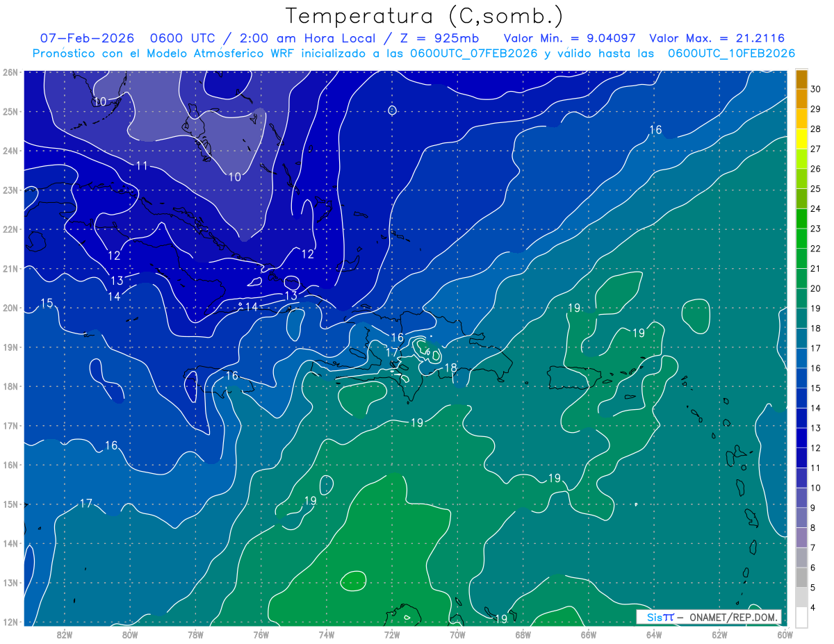Click the '60W' longitude axis label
This screenshot has width=834, height=644.
[x=785, y=634]
